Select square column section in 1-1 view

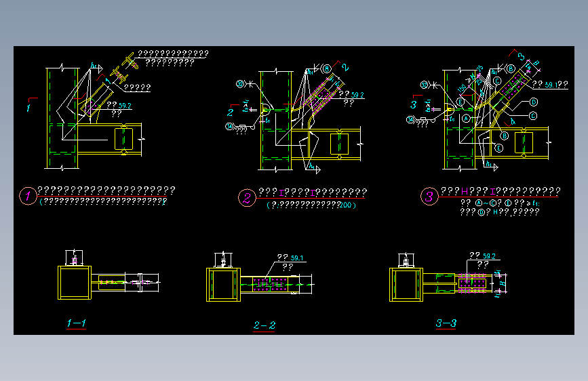[75, 283]
